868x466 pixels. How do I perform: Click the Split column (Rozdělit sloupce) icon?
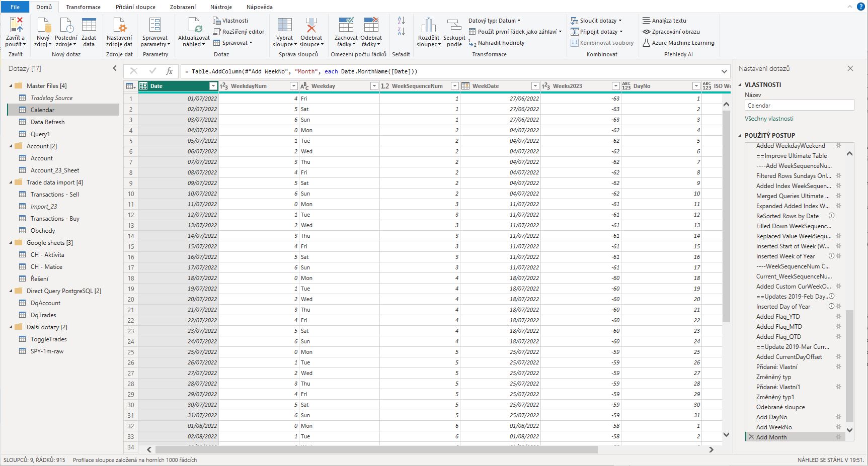[x=428, y=26]
